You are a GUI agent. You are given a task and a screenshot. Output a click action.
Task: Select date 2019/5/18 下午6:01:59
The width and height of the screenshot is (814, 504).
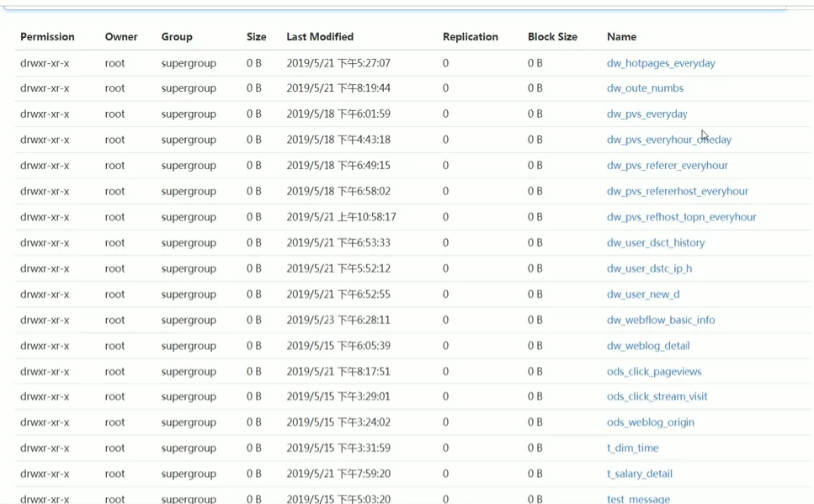338,114
